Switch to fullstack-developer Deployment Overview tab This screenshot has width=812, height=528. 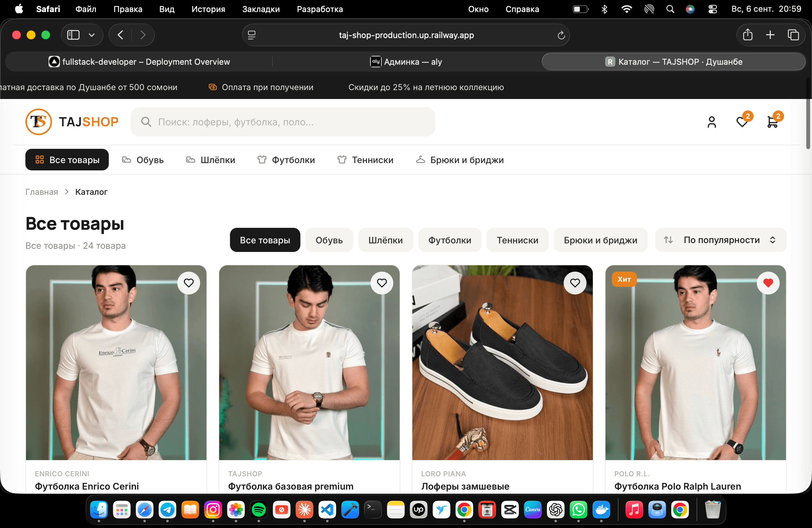point(139,62)
